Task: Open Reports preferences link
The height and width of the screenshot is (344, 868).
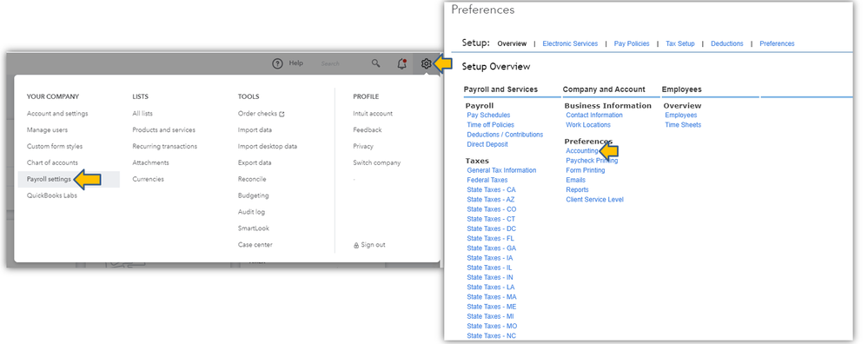Action: [578, 189]
